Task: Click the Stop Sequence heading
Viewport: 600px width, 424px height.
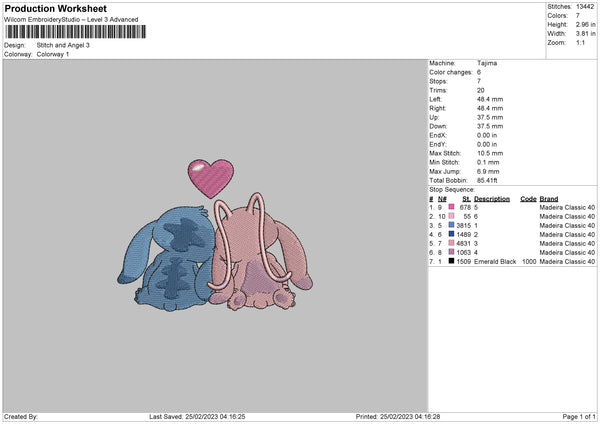Action: [x=454, y=188]
